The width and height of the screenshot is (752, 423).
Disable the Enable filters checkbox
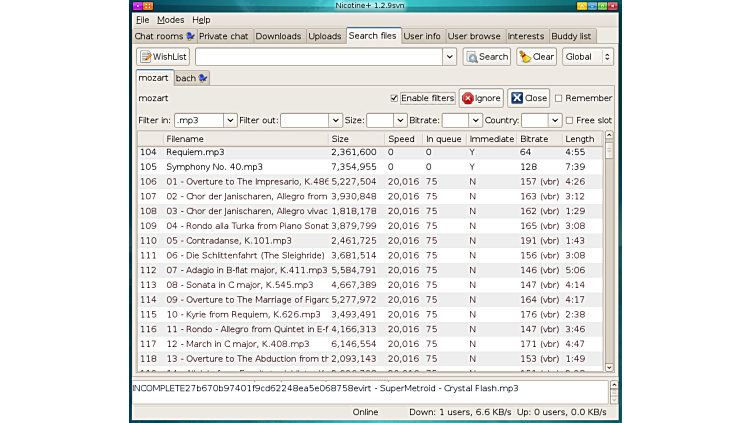click(395, 98)
